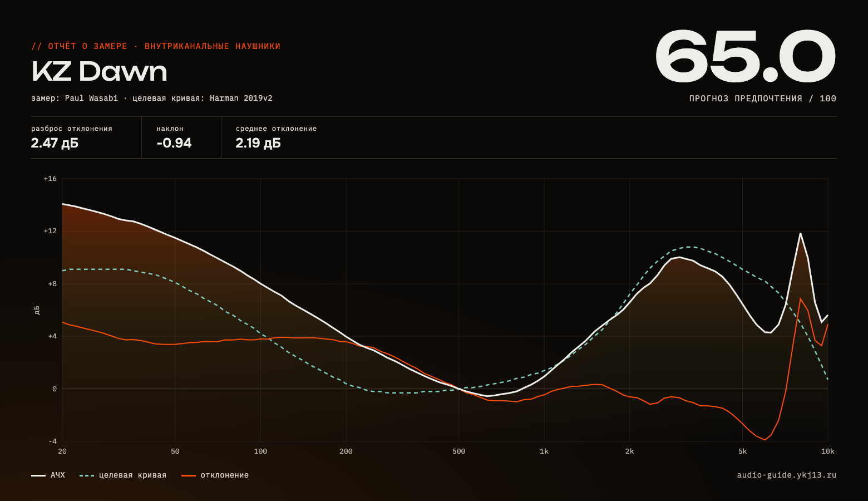Click the 200 frequency axis label
868x501 pixels.
click(346, 451)
